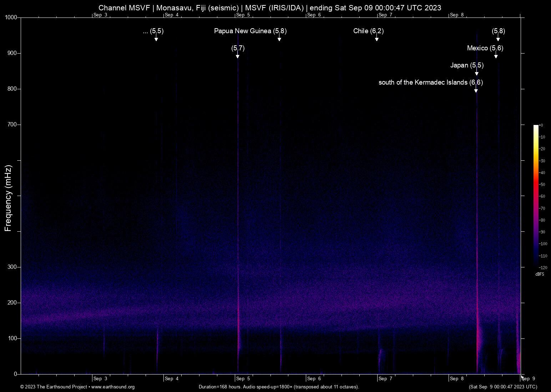Click the 1000 frequency tick label
The height and width of the screenshot is (392, 551).
pyautogui.click(x=11, y=17)
